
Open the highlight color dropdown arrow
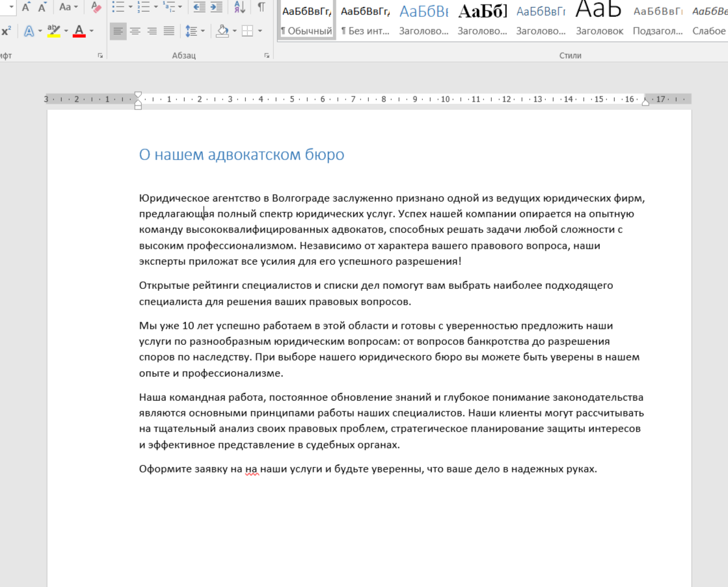(x=66, y=31)
